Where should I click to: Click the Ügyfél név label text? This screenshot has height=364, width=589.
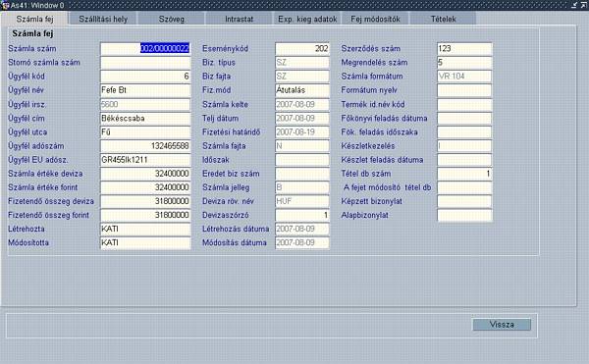pos(26,90)
